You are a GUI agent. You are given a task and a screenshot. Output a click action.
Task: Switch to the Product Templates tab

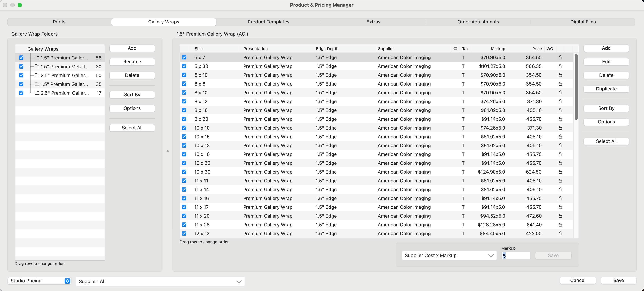point(268,22)
